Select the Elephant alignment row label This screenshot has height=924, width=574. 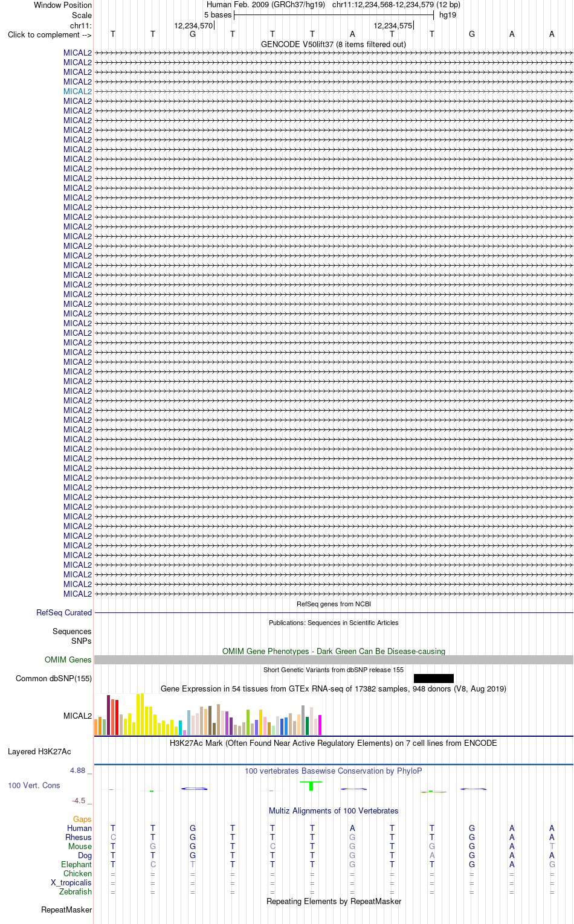coord(76,864)
